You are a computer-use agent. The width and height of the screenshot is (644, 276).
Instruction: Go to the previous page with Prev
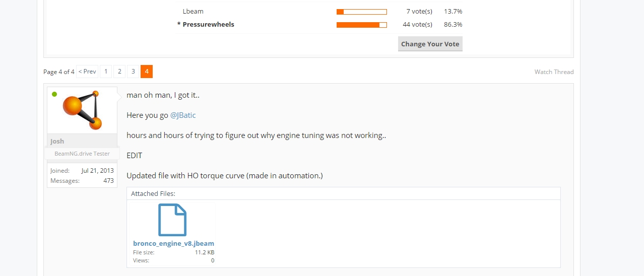(x=87, y=72)
